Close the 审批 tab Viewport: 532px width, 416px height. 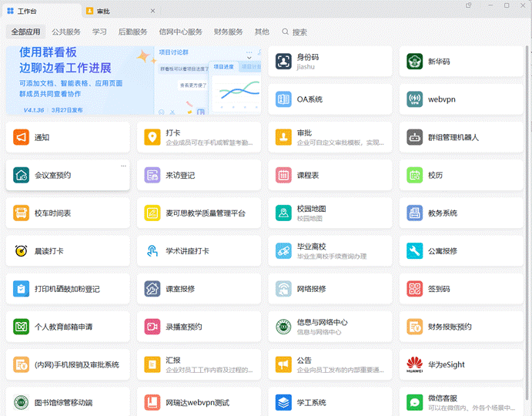[152, 12]
